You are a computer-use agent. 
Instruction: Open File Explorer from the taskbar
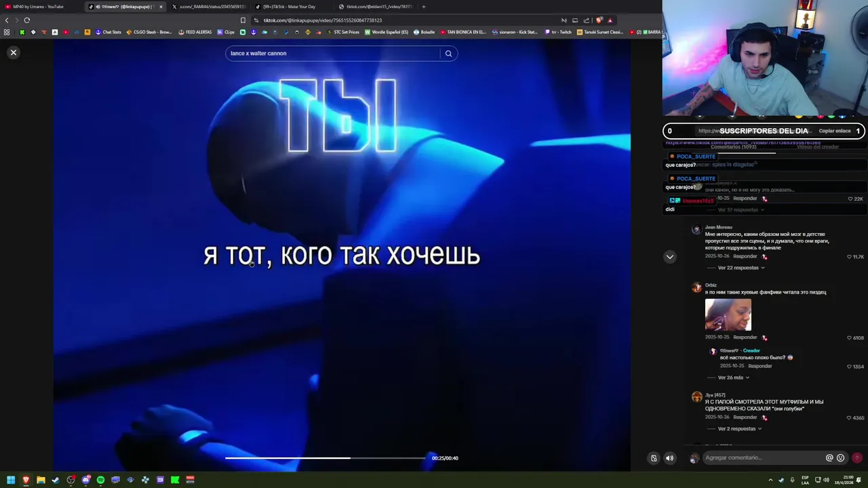pyautogui.click(x=41, y=480)
